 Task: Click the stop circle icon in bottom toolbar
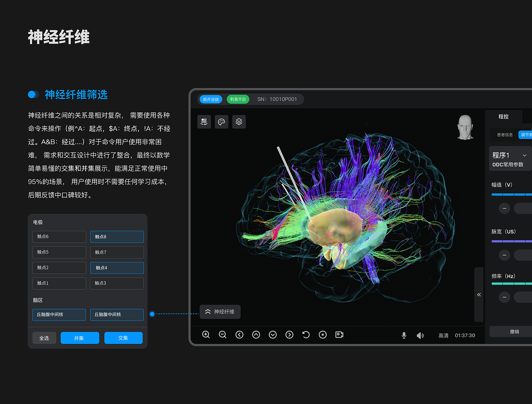[x=323, y=335]
